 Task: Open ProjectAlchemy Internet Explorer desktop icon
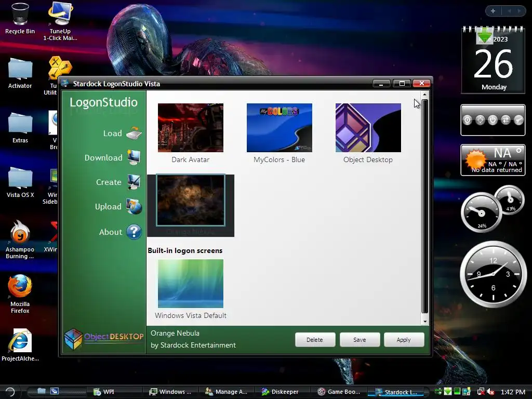(20, 345)
